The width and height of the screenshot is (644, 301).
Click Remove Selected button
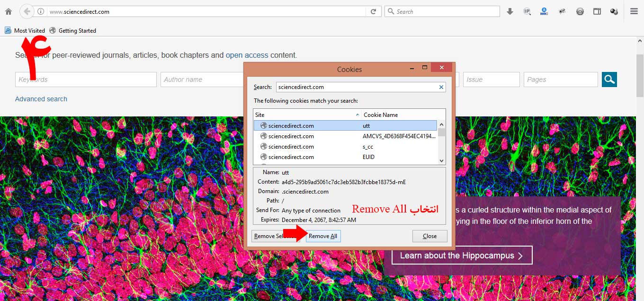[275, 236]
